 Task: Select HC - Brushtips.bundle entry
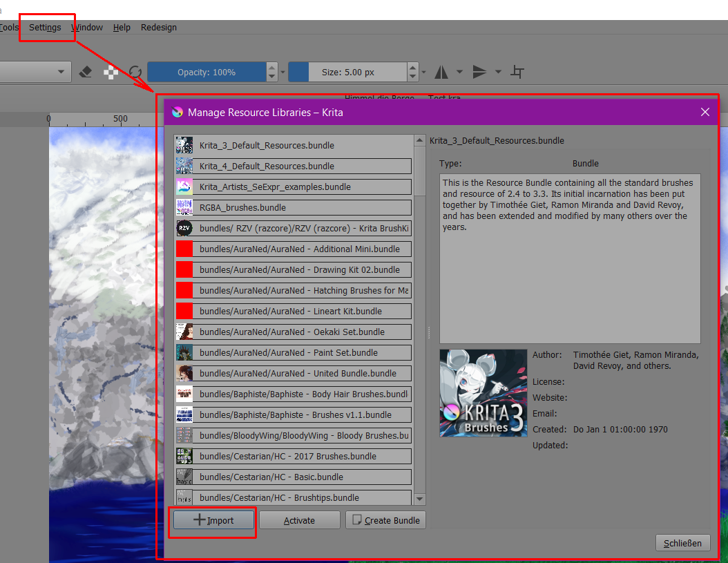coord(294,497)
